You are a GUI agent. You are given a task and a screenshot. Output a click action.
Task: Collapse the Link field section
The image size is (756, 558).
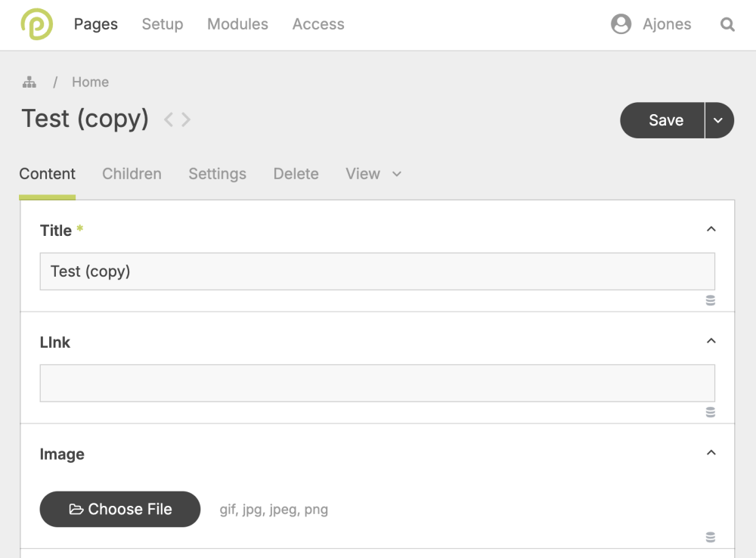[711, 341]
